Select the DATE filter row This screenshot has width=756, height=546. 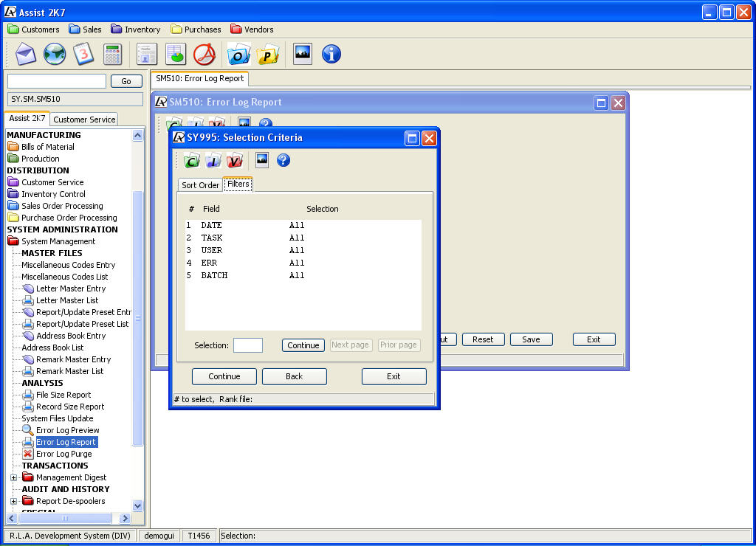pyautogui.click(x=211, y=225)
